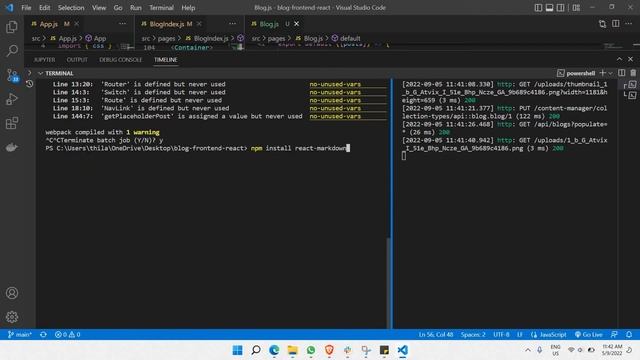Click the 'pages' breadcrumb of BlogIndex.js
This screenshot has height=360, width=640.
[x=166, y=38]
